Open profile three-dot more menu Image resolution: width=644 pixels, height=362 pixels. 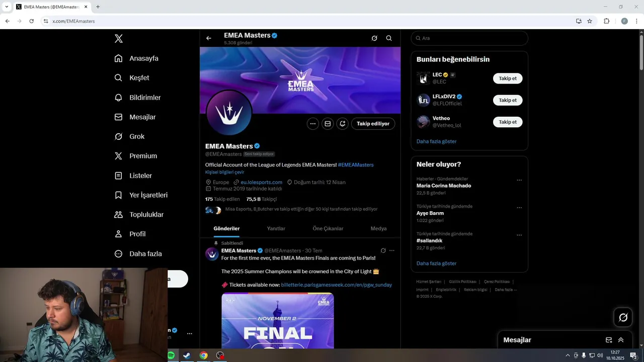(313, 124)
